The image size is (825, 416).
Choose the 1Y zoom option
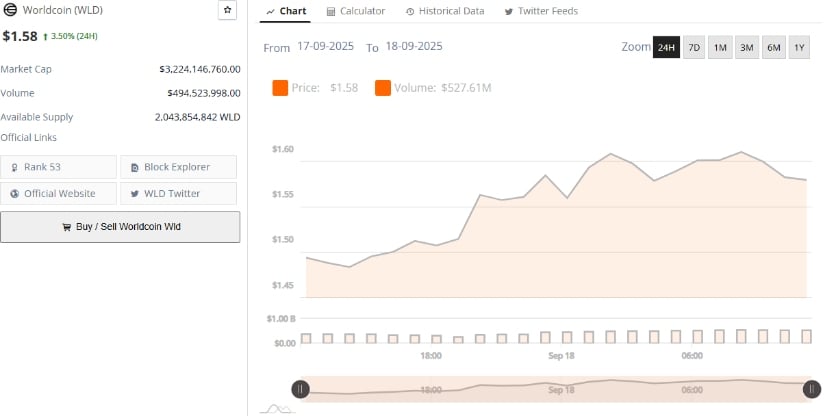click(x=799, y=47)
